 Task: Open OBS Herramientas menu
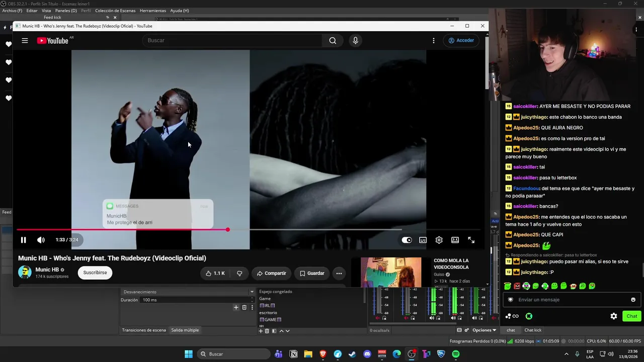[153, 11]
